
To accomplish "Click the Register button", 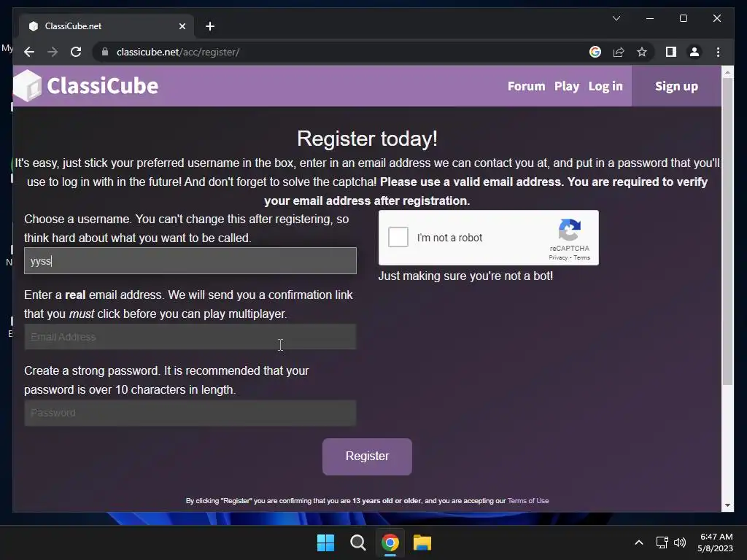I will 367,456.
